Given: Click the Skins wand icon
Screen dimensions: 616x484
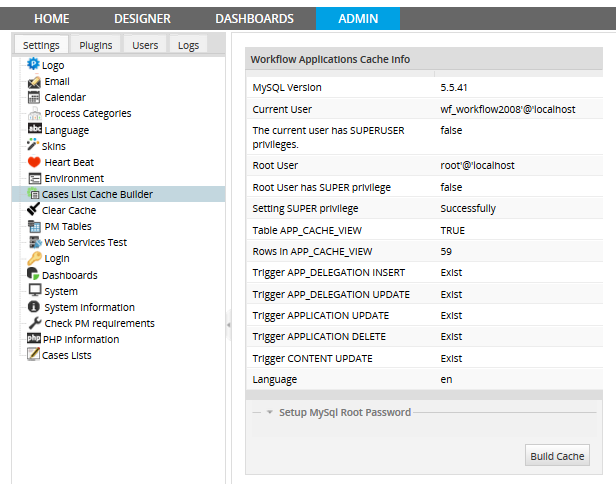Looking at the screenshot, I should coord(33,146).
